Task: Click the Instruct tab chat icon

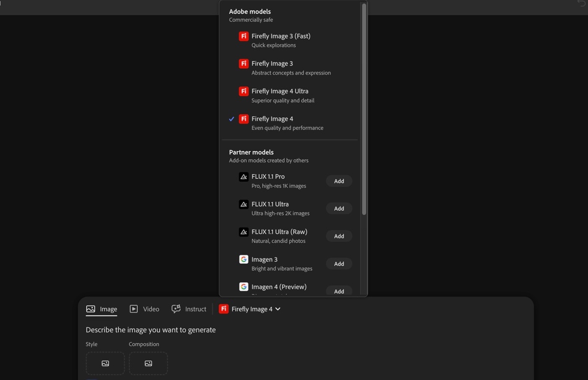Action: pyautogui.click(x=176, y=309)
